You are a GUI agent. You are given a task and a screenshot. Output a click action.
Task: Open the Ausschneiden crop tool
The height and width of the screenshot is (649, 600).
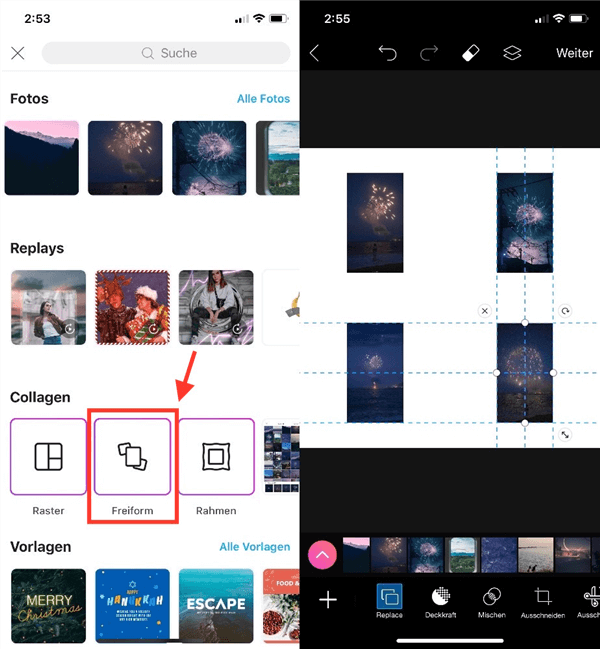tap(543, 603)
